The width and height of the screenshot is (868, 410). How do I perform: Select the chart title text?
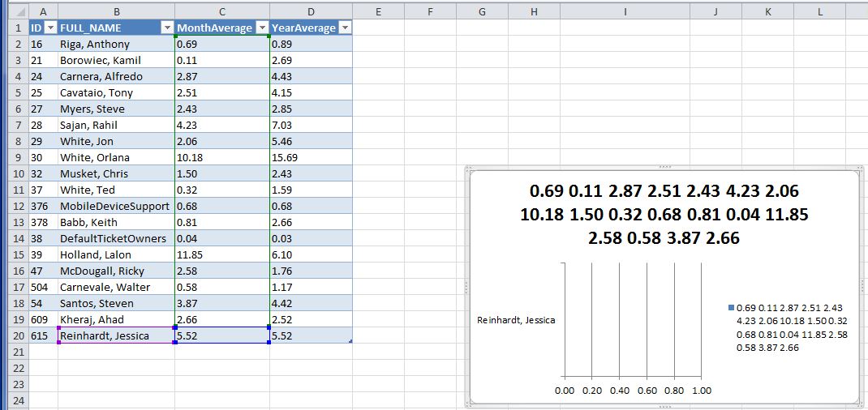[x=664, y=215]
